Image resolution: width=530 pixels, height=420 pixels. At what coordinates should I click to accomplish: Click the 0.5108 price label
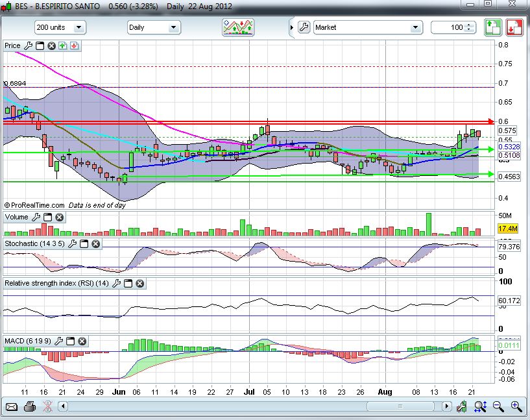click(509, 155)
